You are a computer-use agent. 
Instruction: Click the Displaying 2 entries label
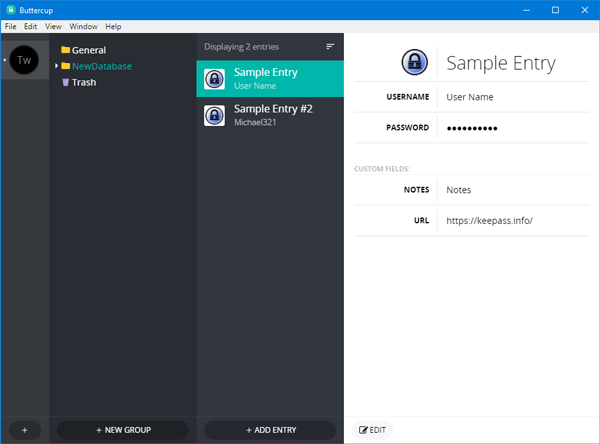tap(241, 47)
